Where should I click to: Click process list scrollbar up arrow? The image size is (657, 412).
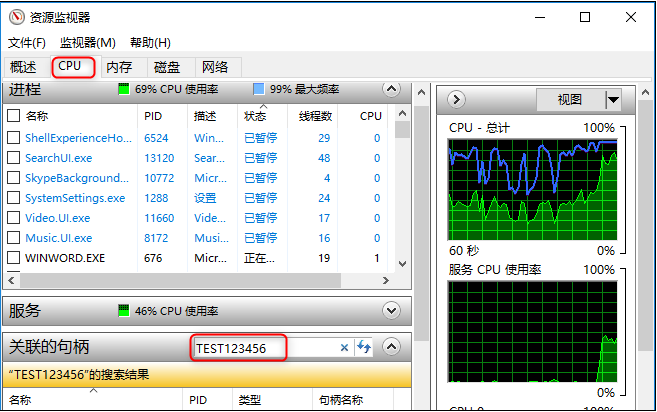tap(402, 113)
